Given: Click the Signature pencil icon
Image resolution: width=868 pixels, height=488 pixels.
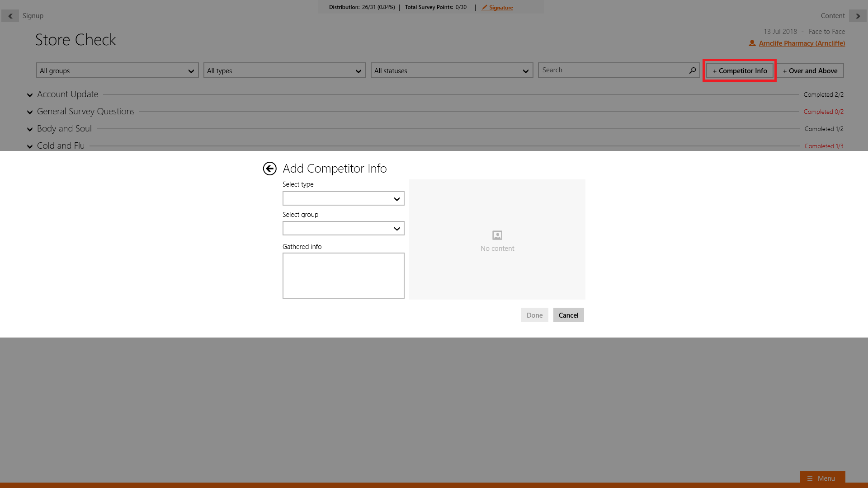Looking at the screenshot, I should (484, 8).
